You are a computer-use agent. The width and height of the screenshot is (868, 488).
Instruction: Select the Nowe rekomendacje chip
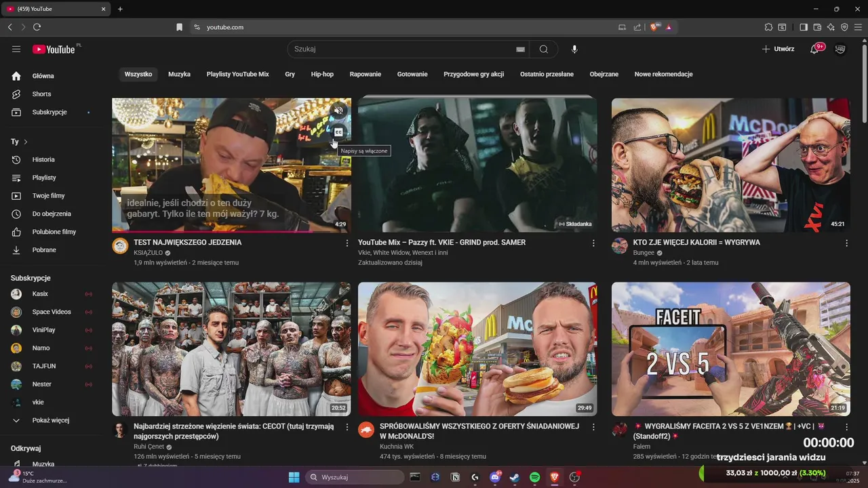(663, 74)
